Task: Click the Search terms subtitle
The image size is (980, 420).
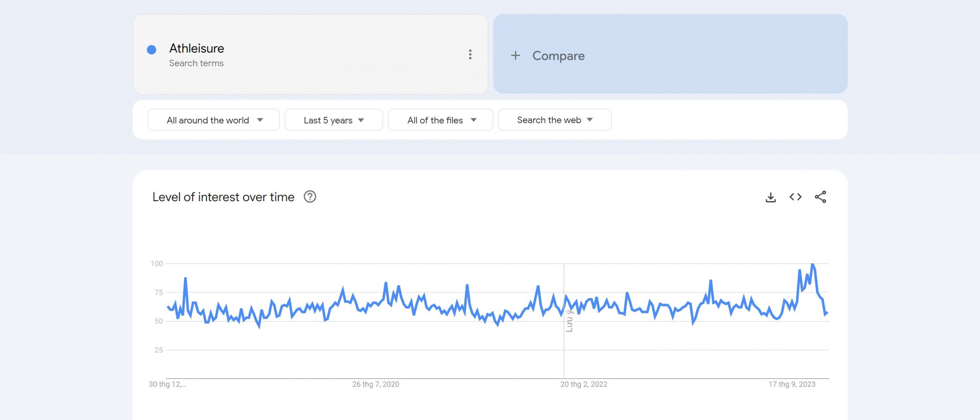Action: [x=196, y=63]
